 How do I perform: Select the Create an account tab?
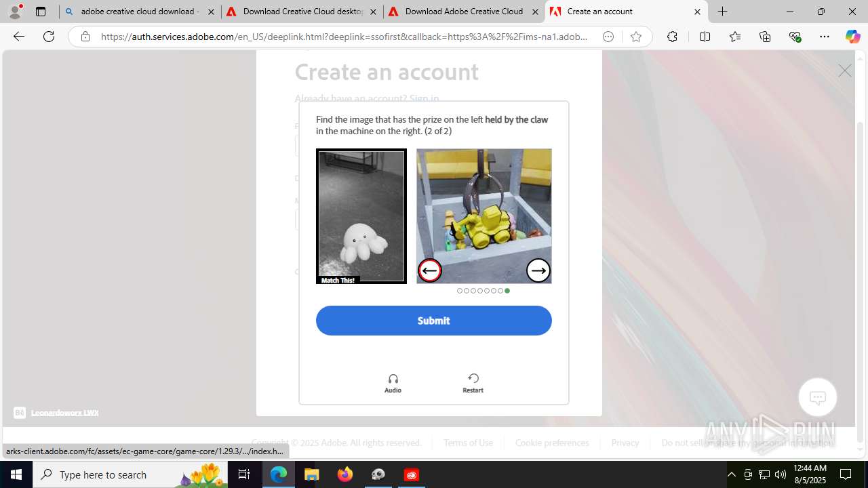coord(627,12)
